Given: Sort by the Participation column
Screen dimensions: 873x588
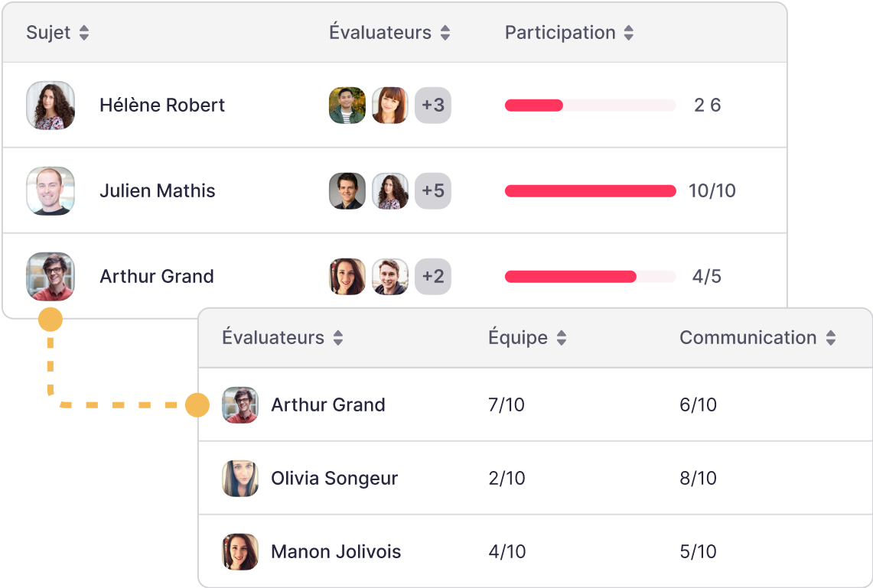Looking at the screenshot, I should coord(629,33).
